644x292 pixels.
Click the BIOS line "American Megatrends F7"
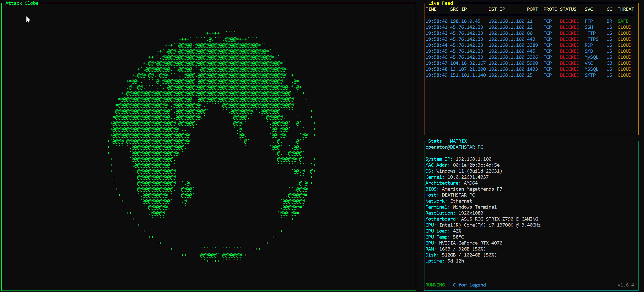point(464,189)
